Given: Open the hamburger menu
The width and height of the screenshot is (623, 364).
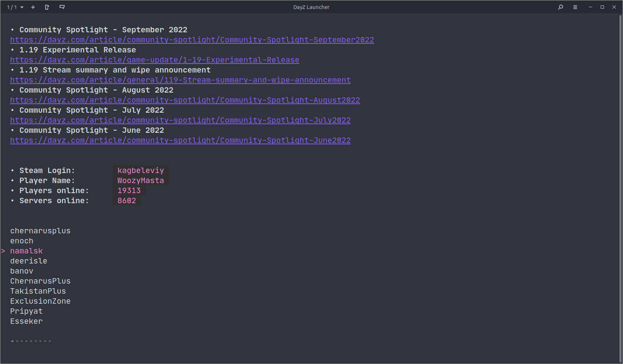Looking at the screenshot, I should (575, 7).
